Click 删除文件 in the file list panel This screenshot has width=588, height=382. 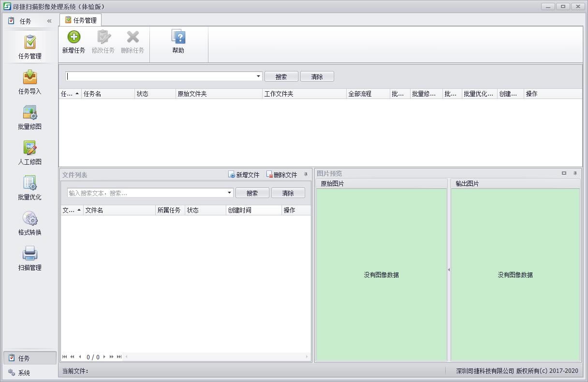(282, 175)
